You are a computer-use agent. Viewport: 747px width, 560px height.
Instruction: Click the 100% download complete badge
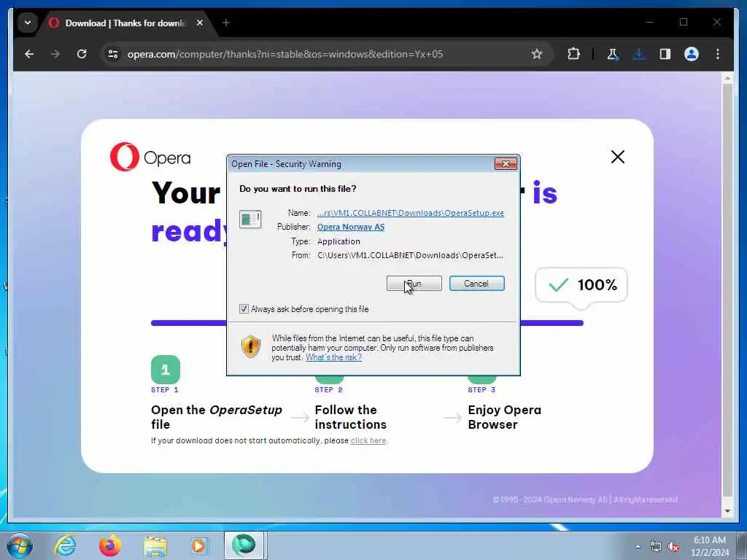point(581,285)
